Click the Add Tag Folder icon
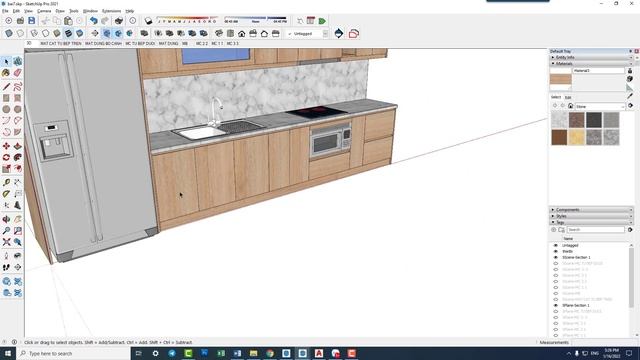 coord(561,230)
